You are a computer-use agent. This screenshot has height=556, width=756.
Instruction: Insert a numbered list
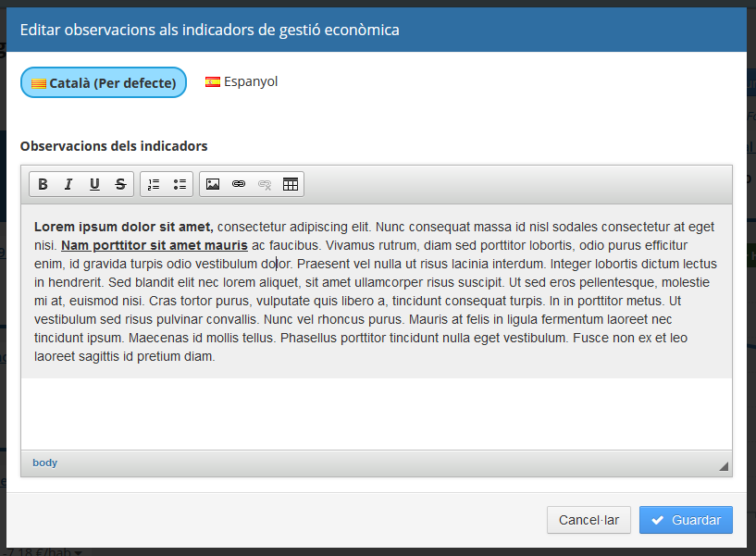pyautogui.click(x=154, y=184)
